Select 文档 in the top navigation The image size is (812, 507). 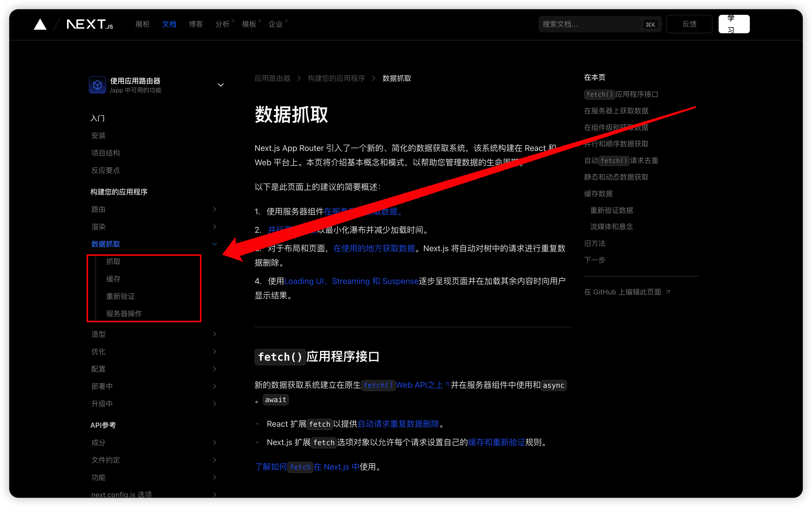[x=169, y=24]
